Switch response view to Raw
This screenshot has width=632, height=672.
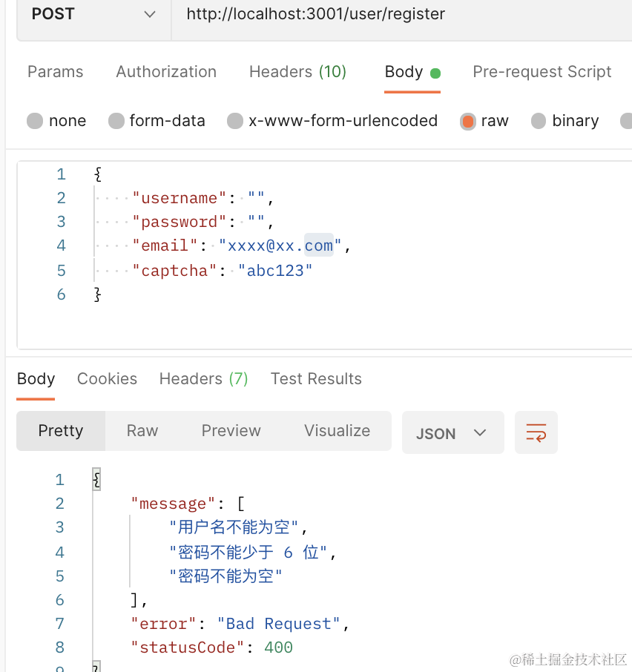(x=142, y=431)
